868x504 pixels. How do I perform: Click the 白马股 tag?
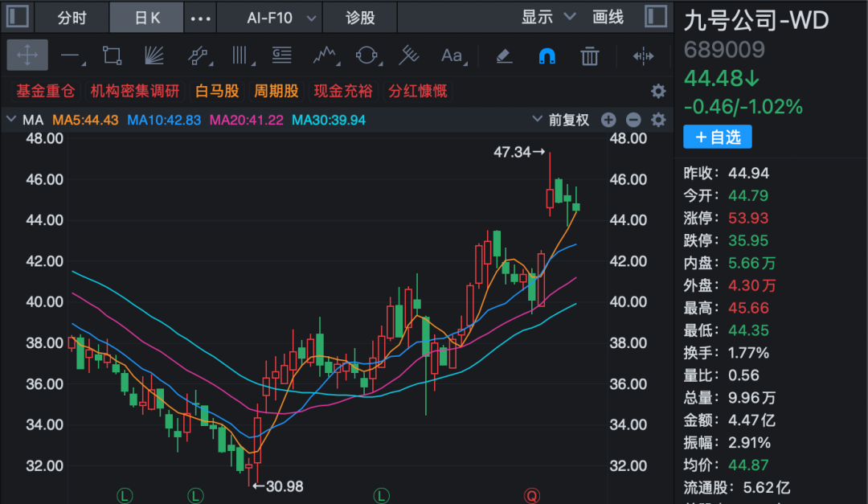point(217,91)
